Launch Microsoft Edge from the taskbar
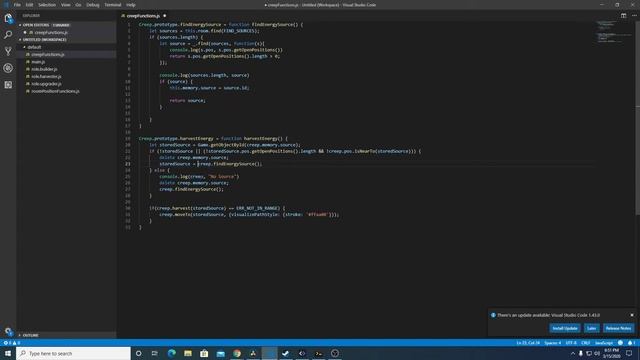 [171, 353]
